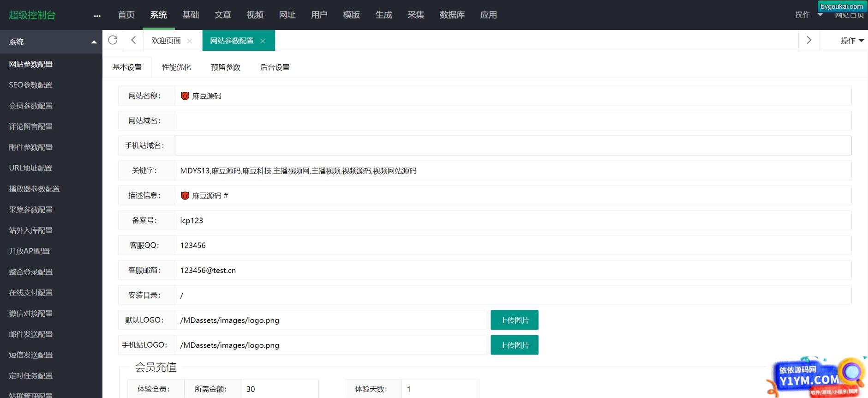Viewport: 868px width, 398px height.
Task: Open 整合登录配置 in sidebar
Action: point(31,272)
